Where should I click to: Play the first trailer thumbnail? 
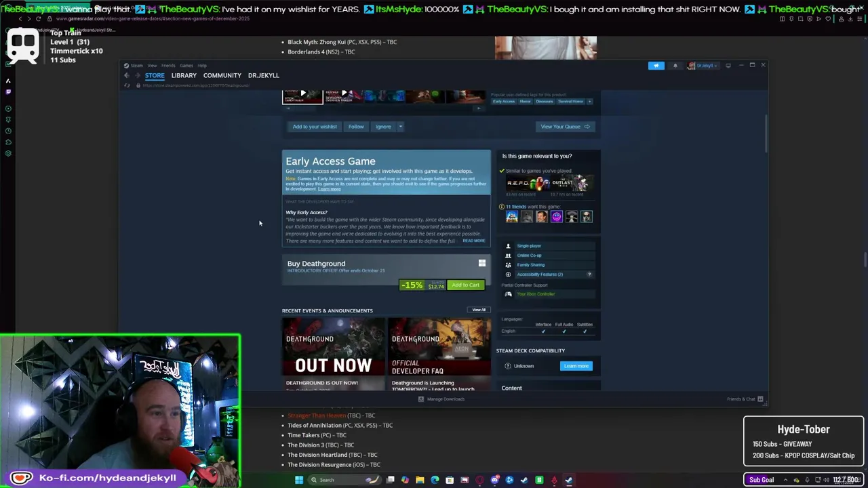(x=302, y=96)
